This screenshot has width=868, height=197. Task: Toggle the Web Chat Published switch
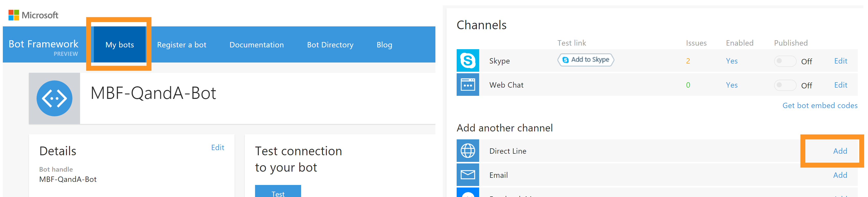tap(785, 85)
